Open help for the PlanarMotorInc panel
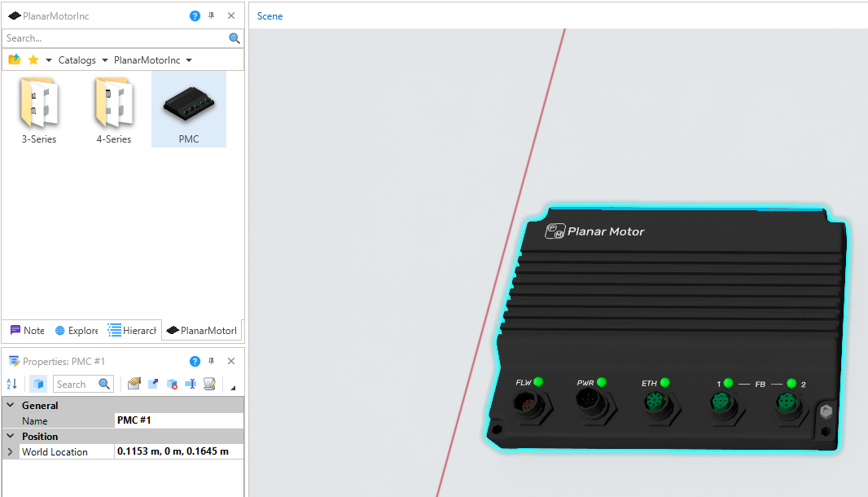 pos(195,15)
